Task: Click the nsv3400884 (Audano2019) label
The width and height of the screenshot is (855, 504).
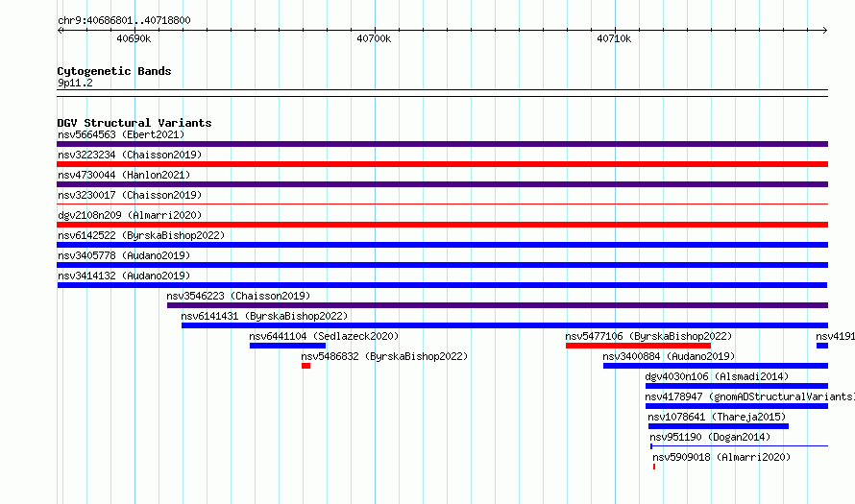Action: click(x=669, y=356)
